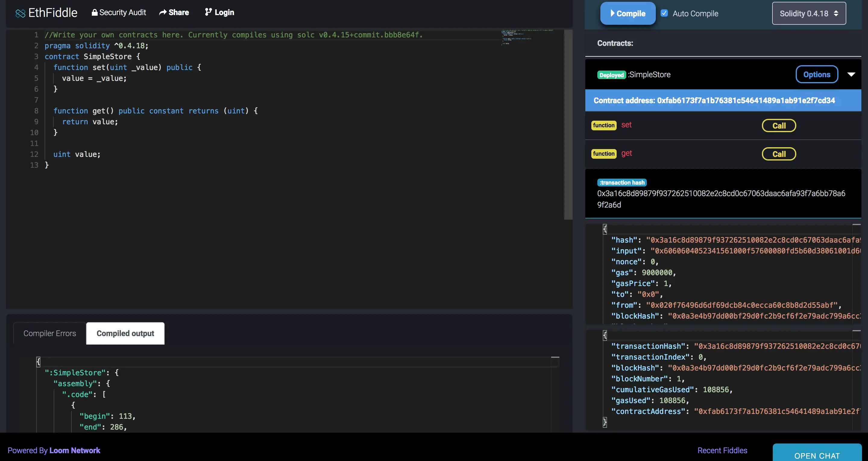Click the Compile play triangle icon
The image size is (868, 461).
(612, 13)
